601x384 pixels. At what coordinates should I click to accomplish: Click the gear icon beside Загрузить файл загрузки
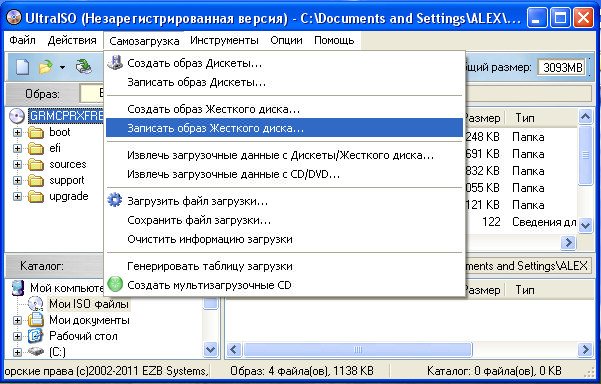point(115,200)
